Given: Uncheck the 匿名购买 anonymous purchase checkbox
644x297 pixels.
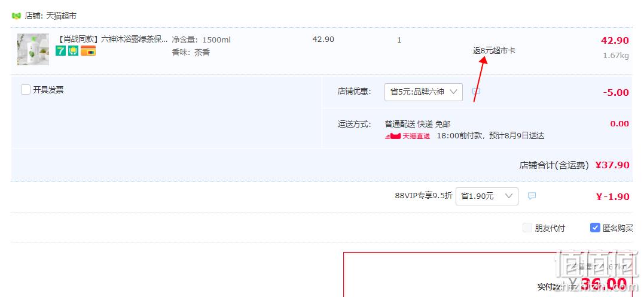Looking at the screenshot, I should [x=595, y=228].
